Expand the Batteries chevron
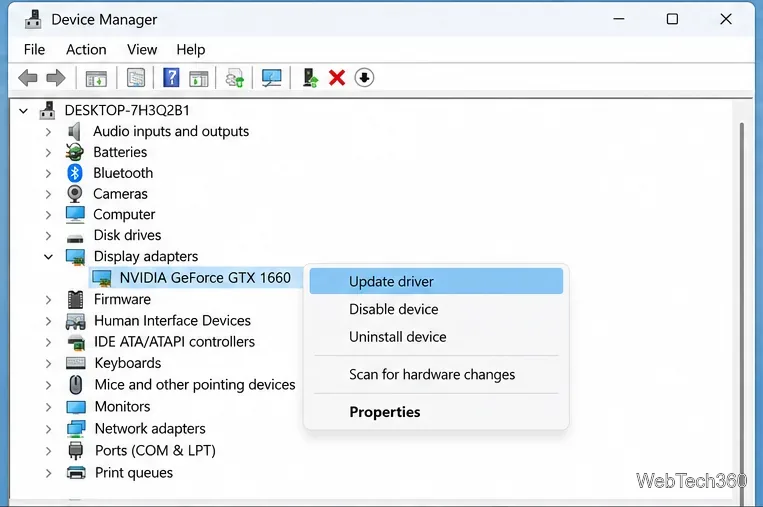The image size is (763, 507). pyautogui.click(x=48, y=152)
